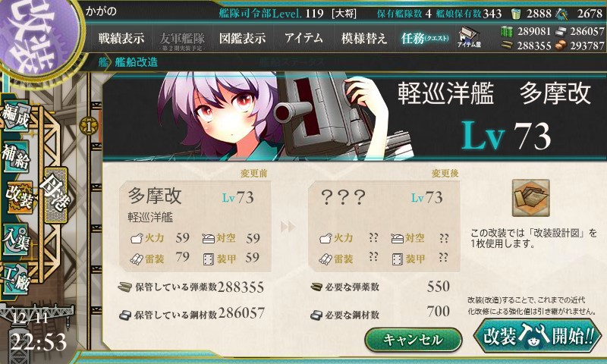607x364 pixels.
Task: Open the 編成 fleet composition icon
Action: pos(16,115)
